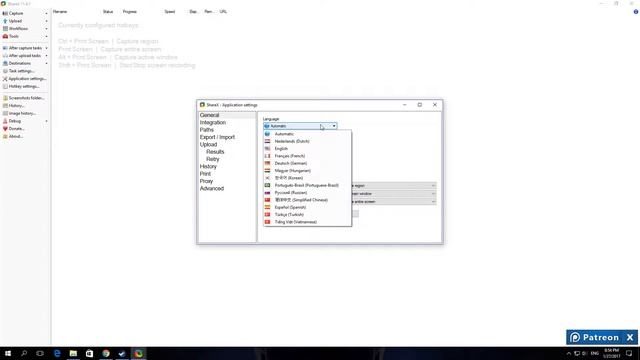
Task: Dismiss the Patreon banner with X
Action: point(630,338)
